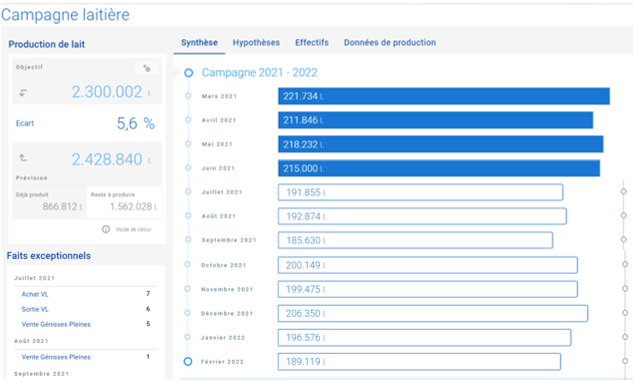Click the small circle right of Juillet 2021 bar
The width and height of the screenshot is (633, 380).
pyautogui.click(x=624, y=192)
